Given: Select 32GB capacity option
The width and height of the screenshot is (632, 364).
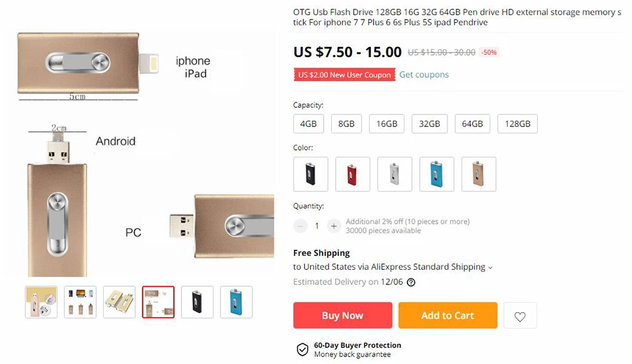Looking at the screenshot, I should pyautogui.click(x=429, y=124).
